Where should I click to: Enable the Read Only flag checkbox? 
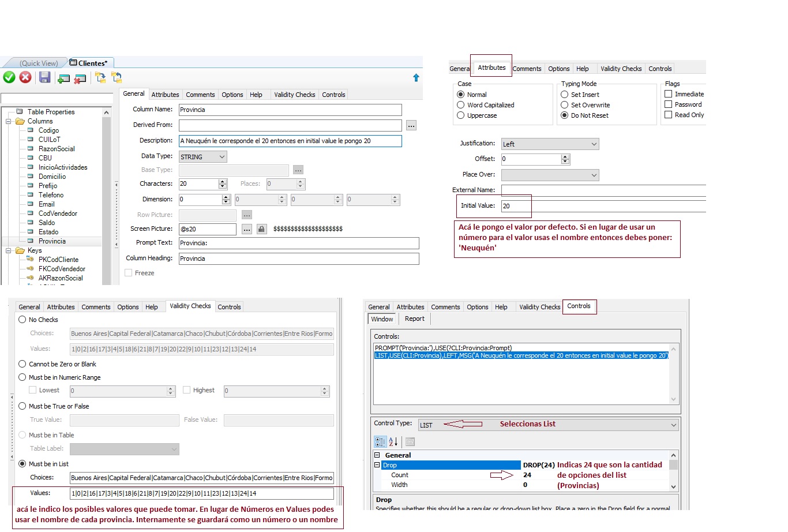[x=669, y=115]
